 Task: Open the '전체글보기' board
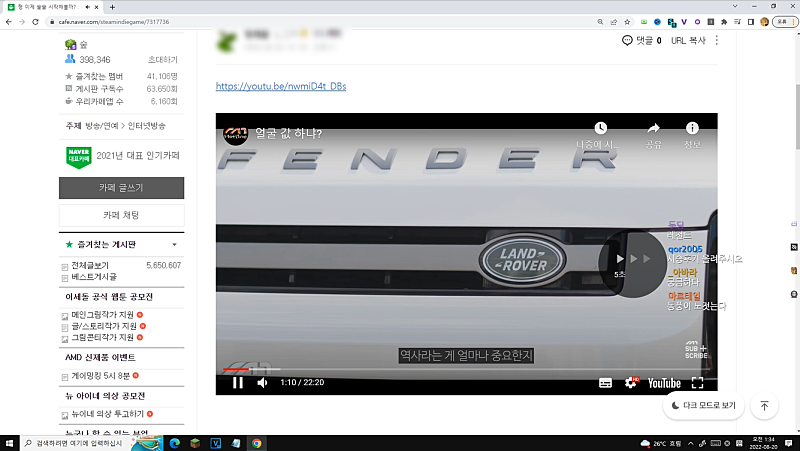(x=90, y=265)
